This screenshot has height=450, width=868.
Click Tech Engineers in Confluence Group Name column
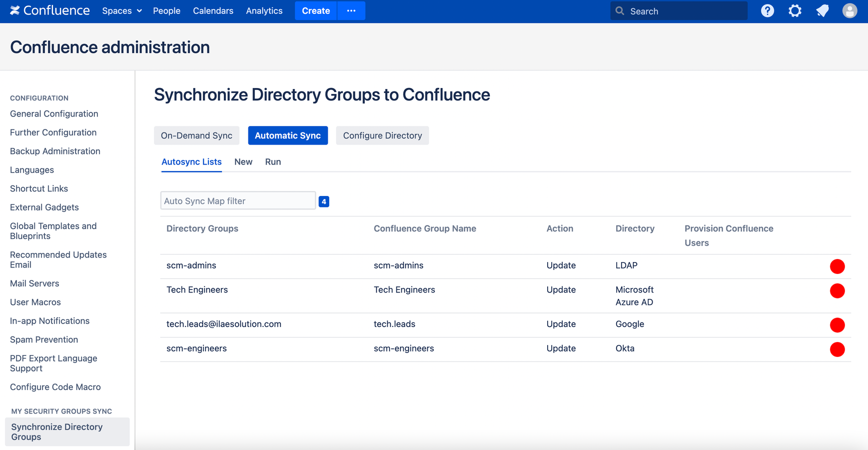(404, 290)
